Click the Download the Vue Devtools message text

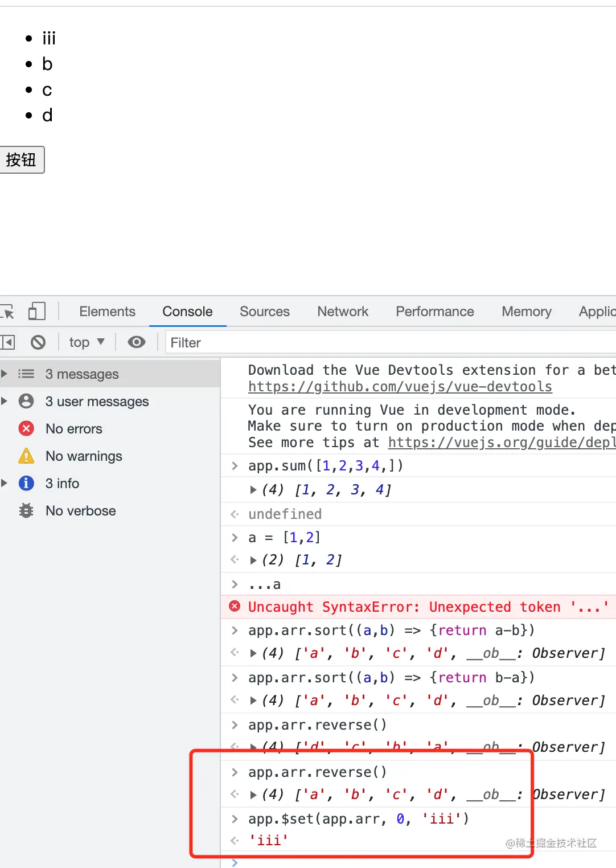(432, 370)
